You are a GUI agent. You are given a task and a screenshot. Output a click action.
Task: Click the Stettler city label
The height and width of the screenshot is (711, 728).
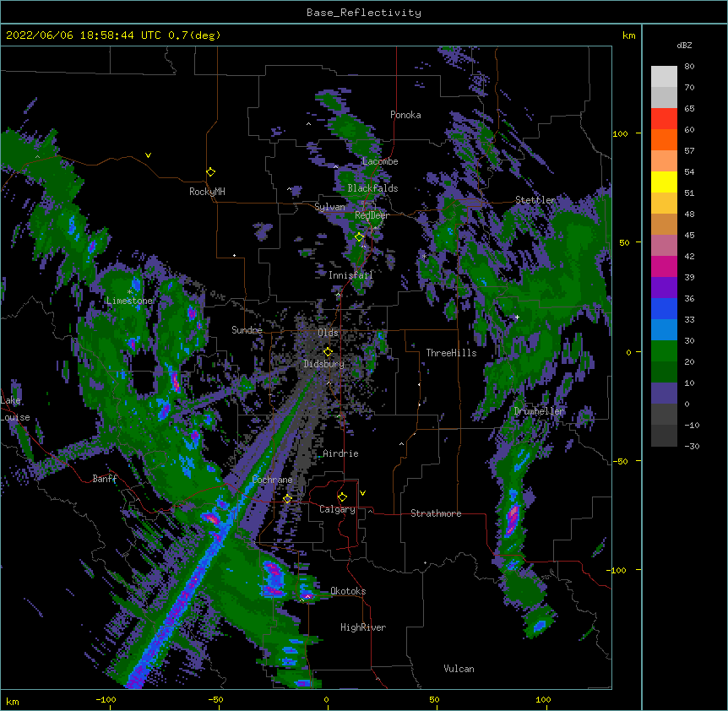point(535,200)
